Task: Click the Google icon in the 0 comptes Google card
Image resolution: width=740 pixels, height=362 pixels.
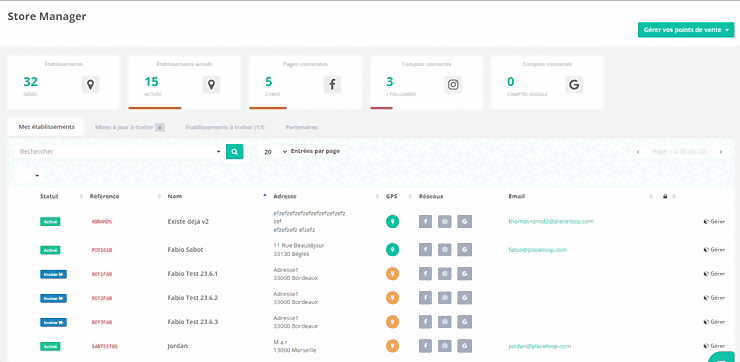Action: pos(574,84)
